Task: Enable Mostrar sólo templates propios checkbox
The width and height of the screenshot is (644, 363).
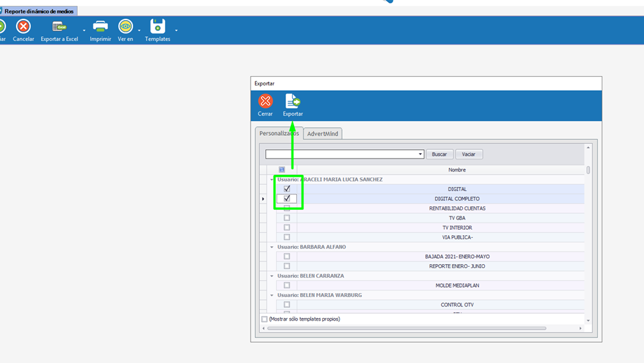Action: [265, 319]
